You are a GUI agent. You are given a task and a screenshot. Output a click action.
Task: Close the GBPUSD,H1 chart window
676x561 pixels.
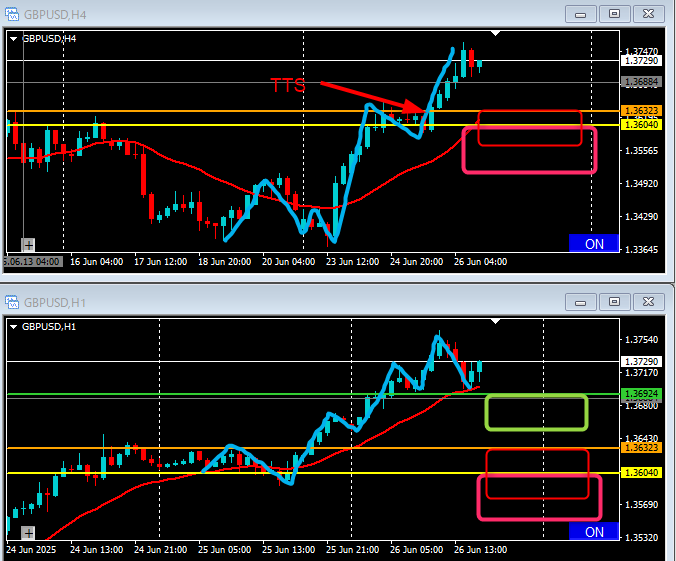click(x=648, y=302)
